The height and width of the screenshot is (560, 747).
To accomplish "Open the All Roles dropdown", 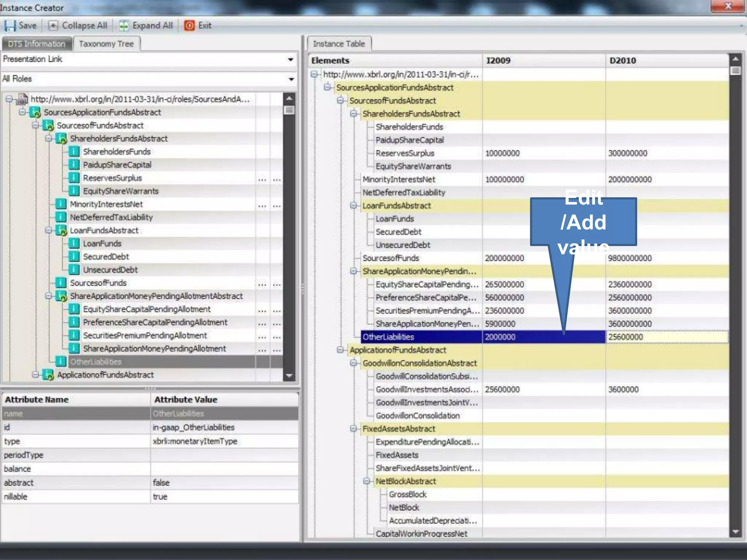I will 290,79.
